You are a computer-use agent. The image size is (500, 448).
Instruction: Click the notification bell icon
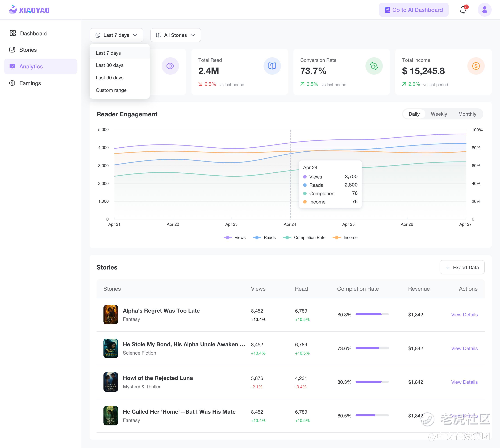463,10
